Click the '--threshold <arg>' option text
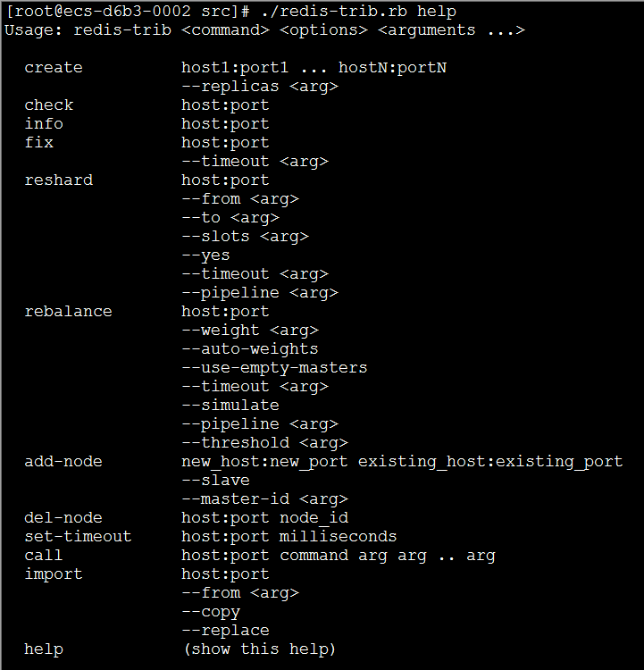Viewport: 644px width, 670px height. pyautogui.click(x=264, y=443)
